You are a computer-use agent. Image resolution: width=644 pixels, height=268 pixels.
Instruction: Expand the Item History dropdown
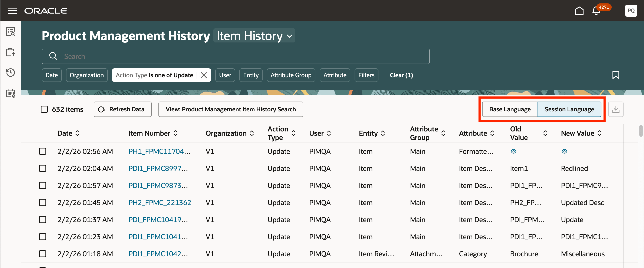click(x=254, y=36)
